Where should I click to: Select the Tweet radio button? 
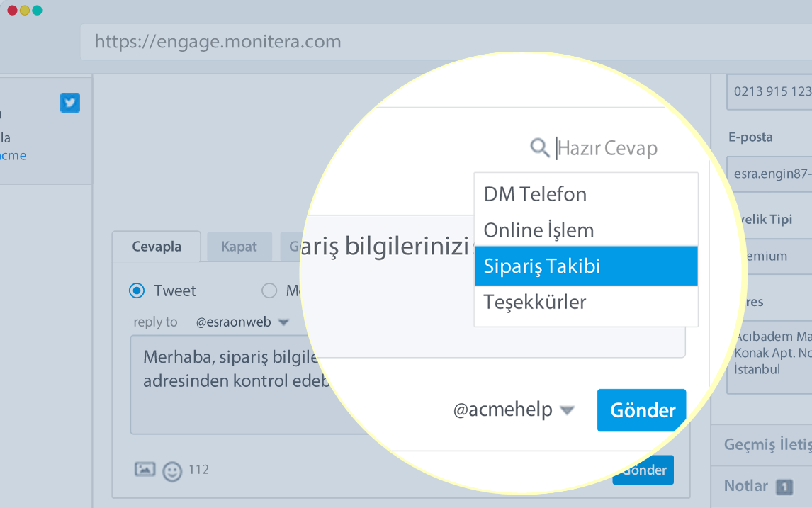(x=137, y=290)
